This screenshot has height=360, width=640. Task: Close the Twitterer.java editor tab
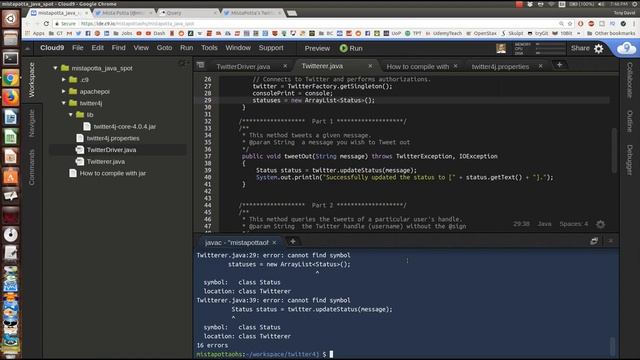tap(370, 66)
